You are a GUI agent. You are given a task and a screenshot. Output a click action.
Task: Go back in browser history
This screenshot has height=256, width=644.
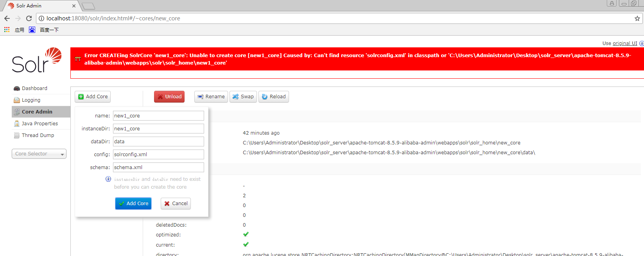[7, 18]
